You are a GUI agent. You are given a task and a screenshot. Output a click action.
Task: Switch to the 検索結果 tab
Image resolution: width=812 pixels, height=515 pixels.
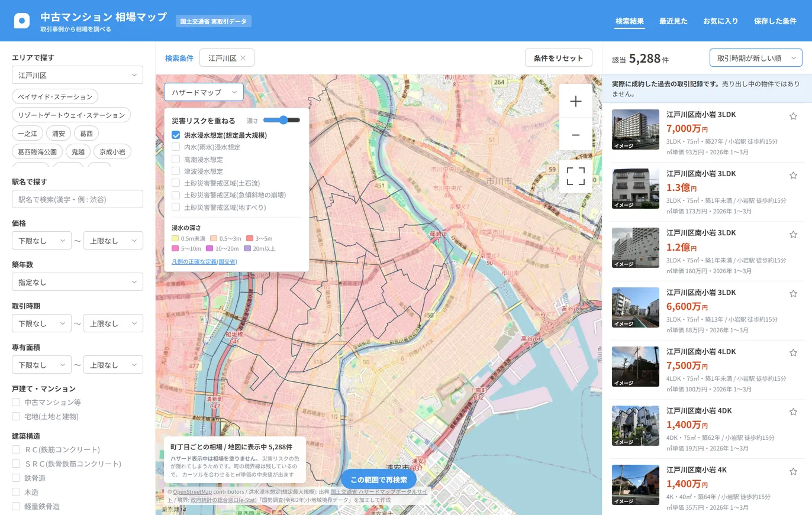tap(630, 21)
